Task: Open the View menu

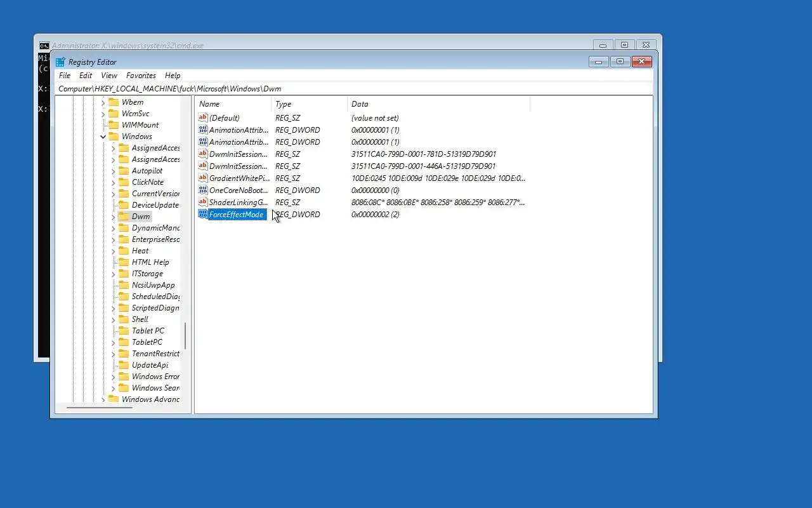Action: point(109,76)
